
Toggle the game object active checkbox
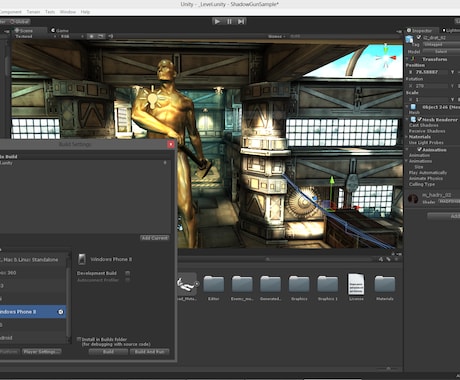[x=419, y=37]
